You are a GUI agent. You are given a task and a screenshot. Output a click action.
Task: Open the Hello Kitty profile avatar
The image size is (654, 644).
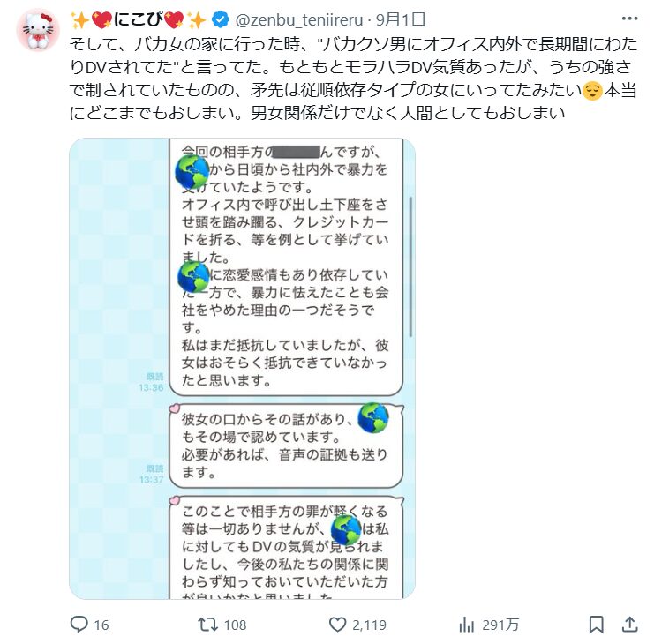pos(38,30)
